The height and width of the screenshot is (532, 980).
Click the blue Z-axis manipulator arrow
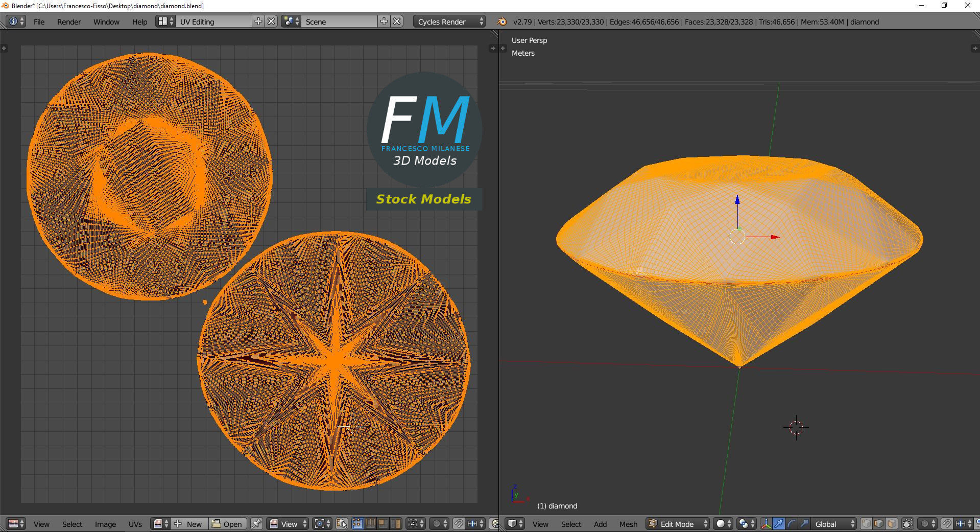[737, 200]
